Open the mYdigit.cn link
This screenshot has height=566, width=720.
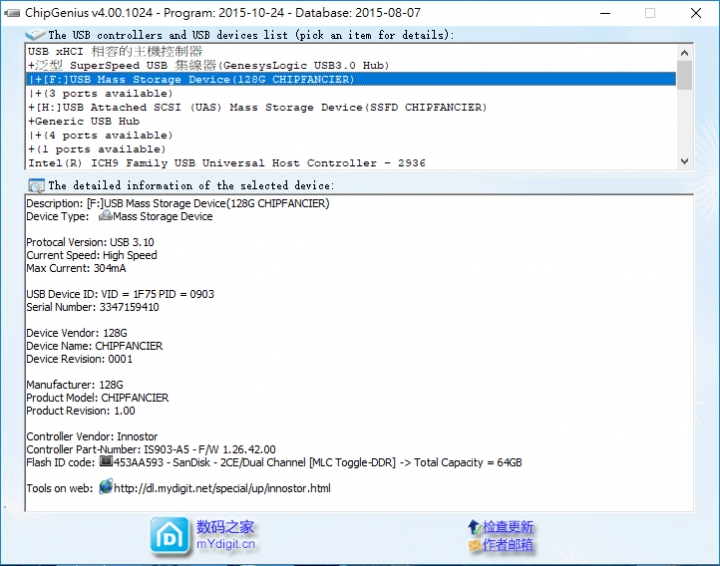pyautogui.click(x=225, y=544)
